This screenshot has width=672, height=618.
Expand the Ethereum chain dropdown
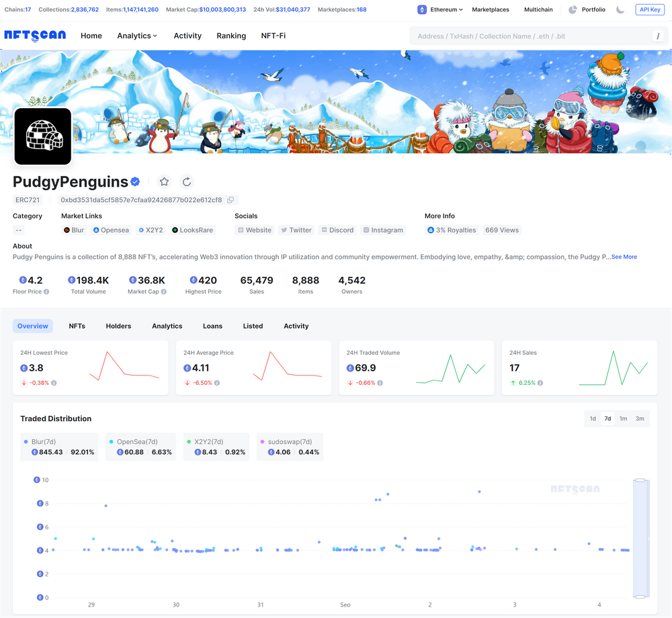point(440,9)
